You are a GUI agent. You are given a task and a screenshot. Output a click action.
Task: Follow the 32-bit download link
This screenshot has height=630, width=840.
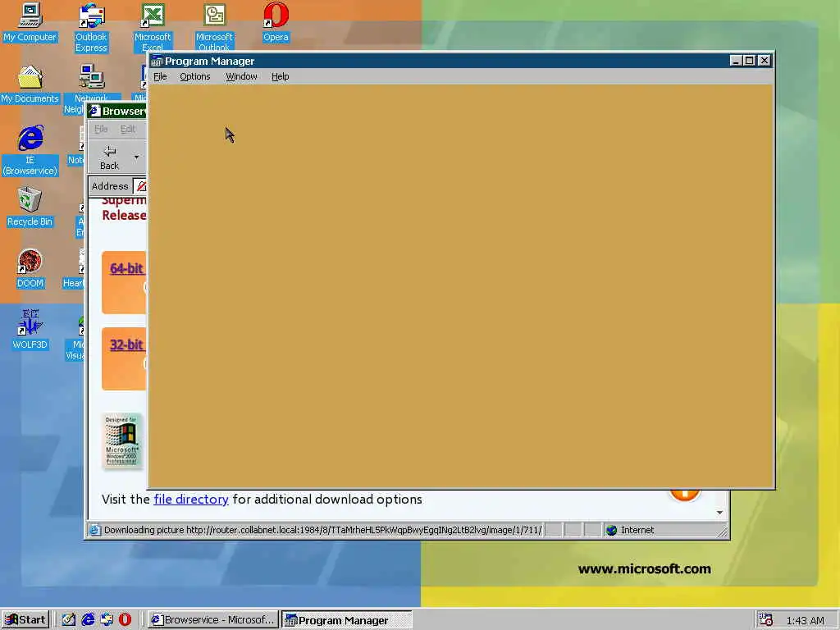click(x=127, y=345)
